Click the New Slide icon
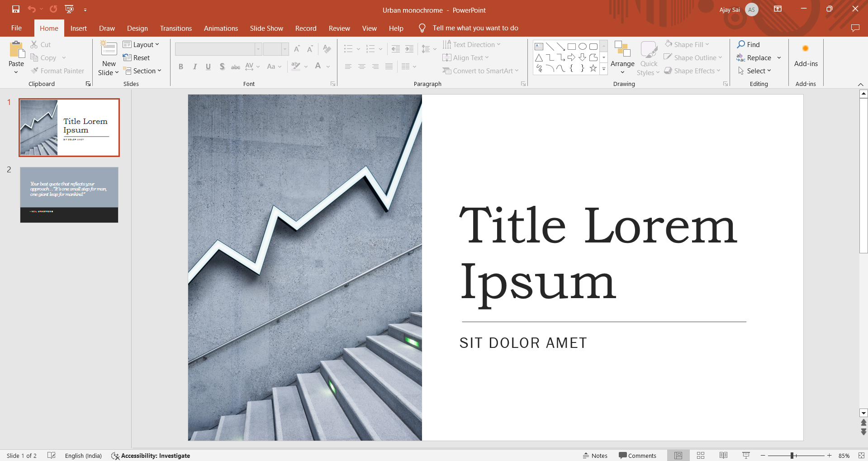 pos(109,49)
